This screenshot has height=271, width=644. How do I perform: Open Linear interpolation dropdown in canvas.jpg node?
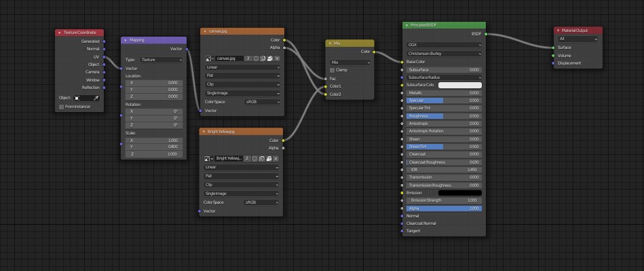tap(242, 67)
